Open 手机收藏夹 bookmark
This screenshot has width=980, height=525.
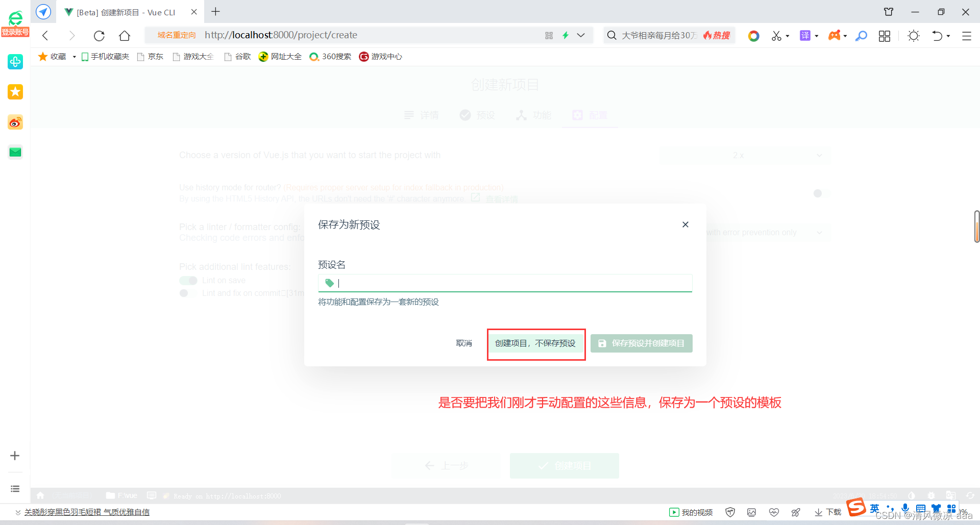pyautogui.click(x=106, y=57)
